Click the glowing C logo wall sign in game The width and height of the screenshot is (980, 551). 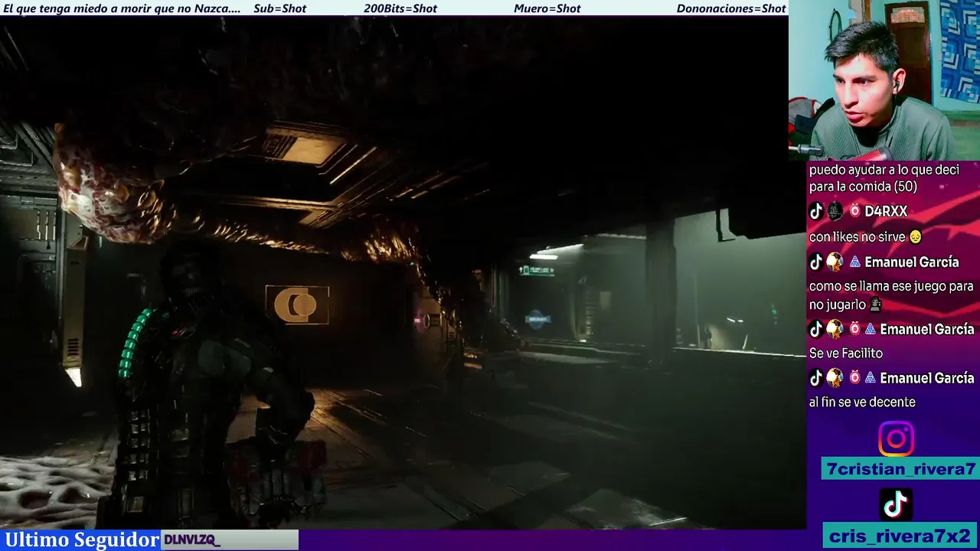coord(297,305)
